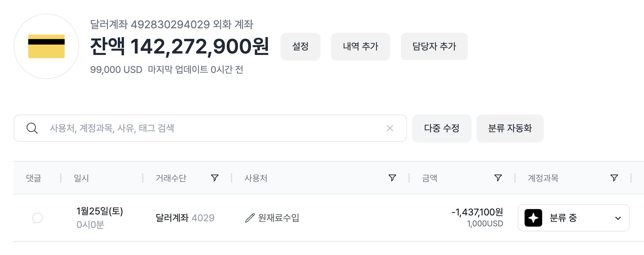This screenshot has width=644, height=255.
Task: Click the 댓글 column header
Action: 33,178
